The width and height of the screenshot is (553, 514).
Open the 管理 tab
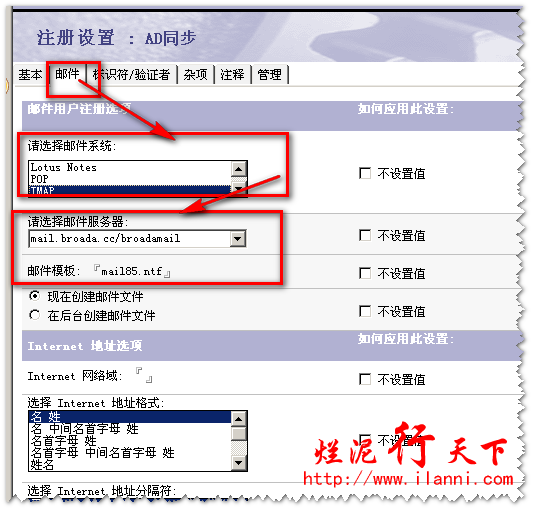click(269, 74)
